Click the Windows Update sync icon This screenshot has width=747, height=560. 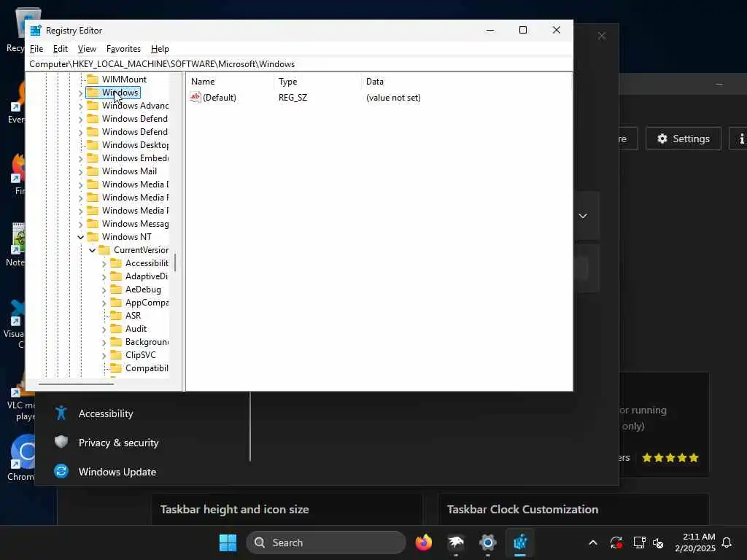[x=61, y=471]
